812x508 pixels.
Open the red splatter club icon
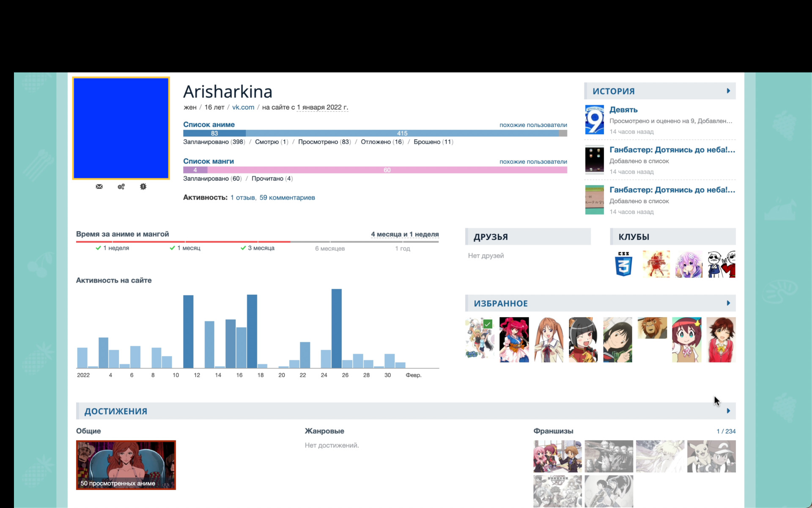tap(656, 264)
